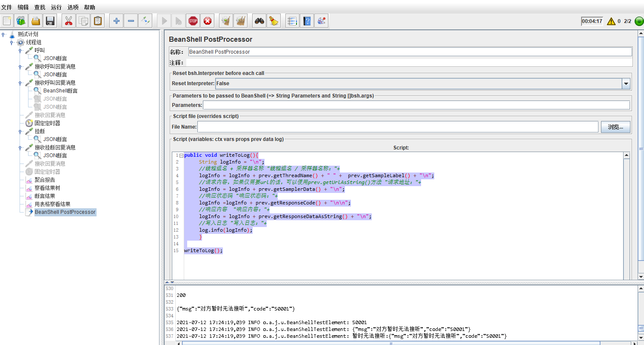Open the 帮助 menu
This screenshot has width=644, height=345.
90,7
